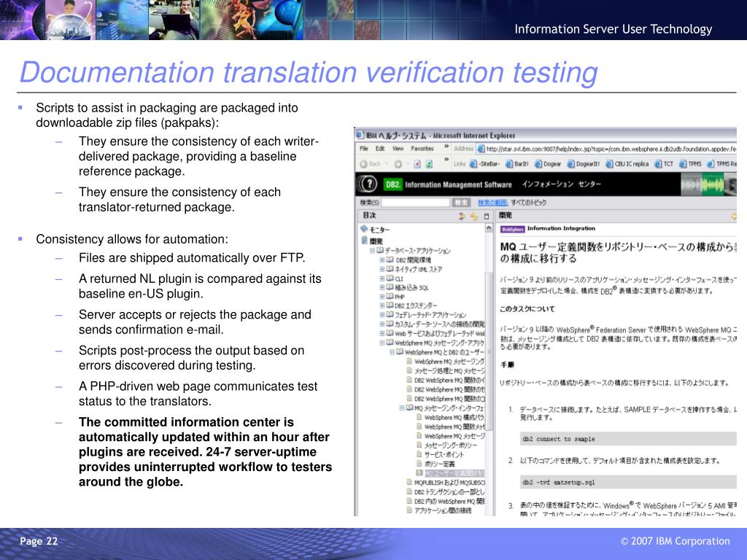Expand the toolbar overflow chevron beside Refresh
747x560 pixels.
point(446,160)
